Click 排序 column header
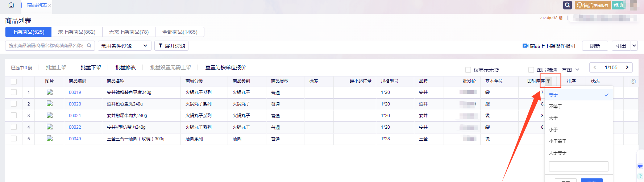Viewport: 644px width, 182px height. [571, 81]
